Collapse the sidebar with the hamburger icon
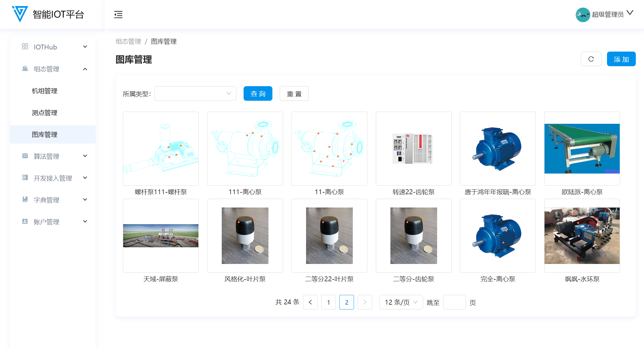This screenshot has height=348, width=644. pyautogui.click(x=118, y=15)
